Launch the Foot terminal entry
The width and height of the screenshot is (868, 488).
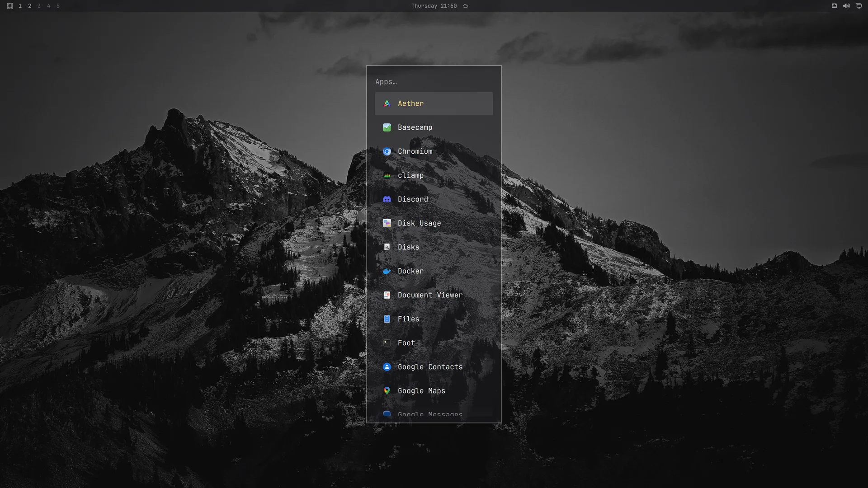434,343
